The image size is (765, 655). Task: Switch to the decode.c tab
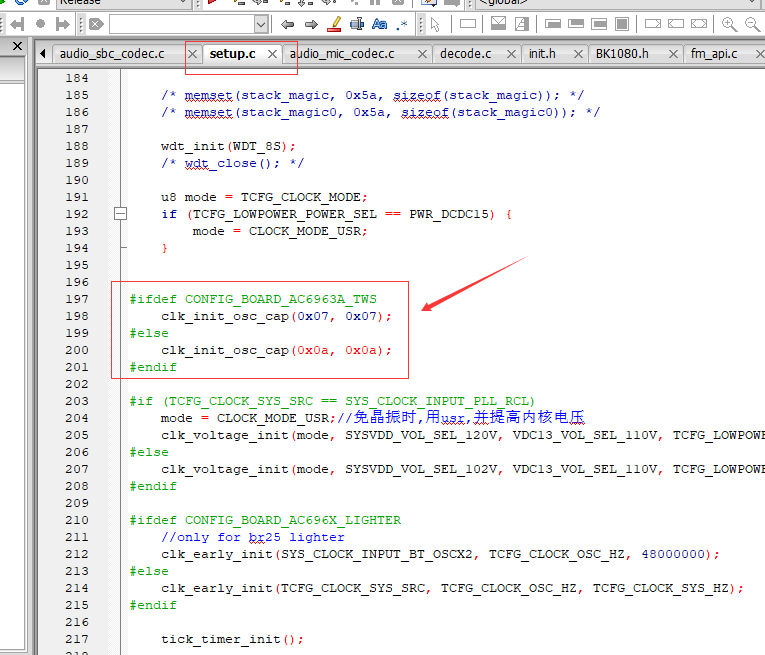[465, 54]
